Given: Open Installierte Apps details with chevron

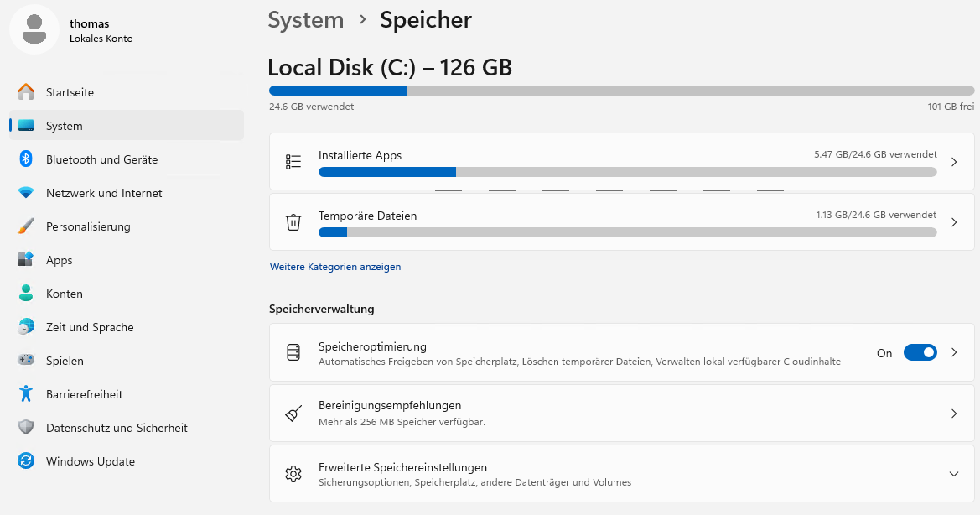Looking at the screenshot, I should 953,163.
